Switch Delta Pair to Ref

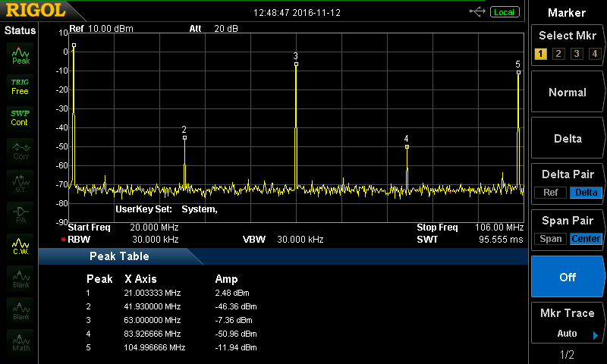[550, 193]
